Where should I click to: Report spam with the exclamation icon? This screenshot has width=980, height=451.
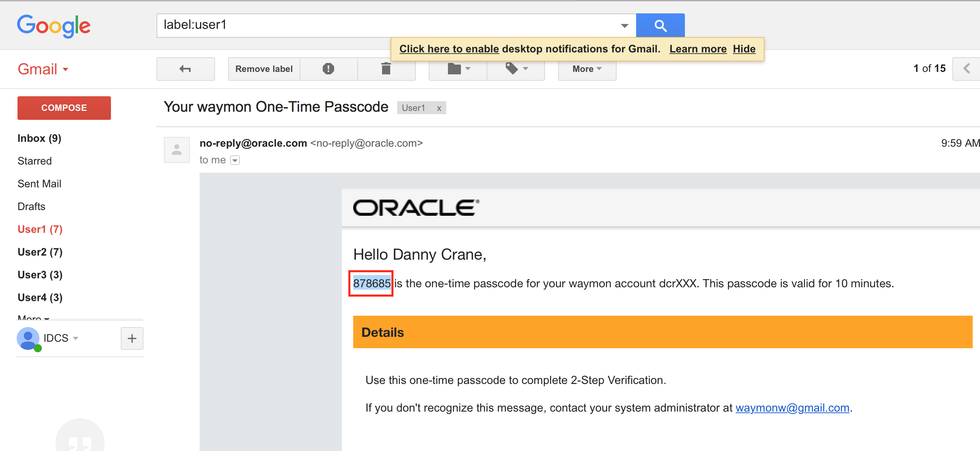[x=328, y=69]
